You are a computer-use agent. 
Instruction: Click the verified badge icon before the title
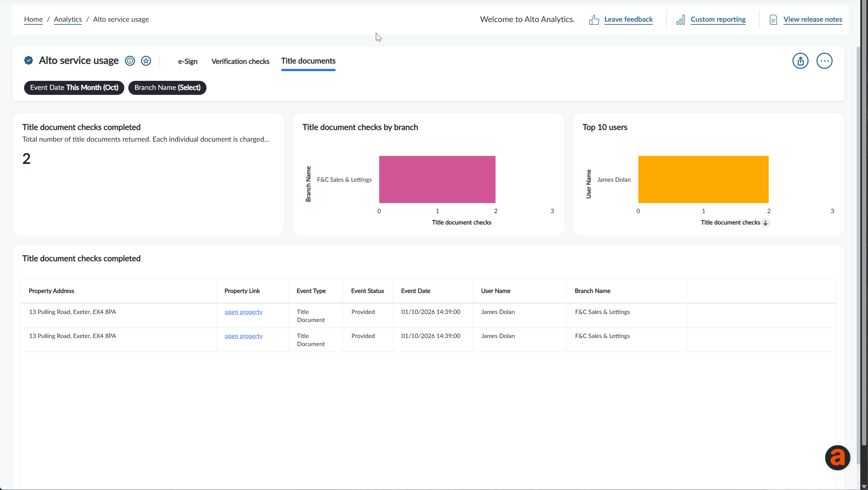(29, 60)
